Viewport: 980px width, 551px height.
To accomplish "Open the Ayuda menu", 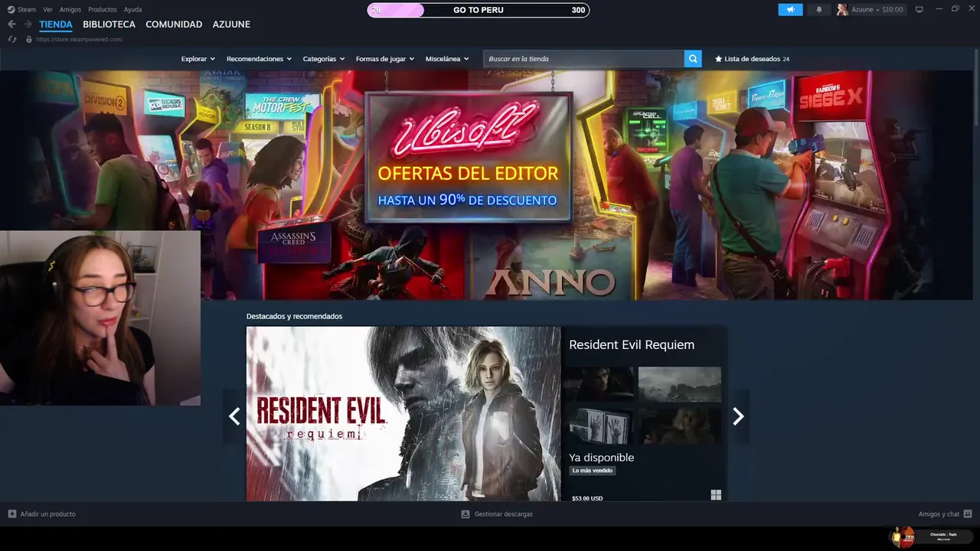I will click(132, 9).
